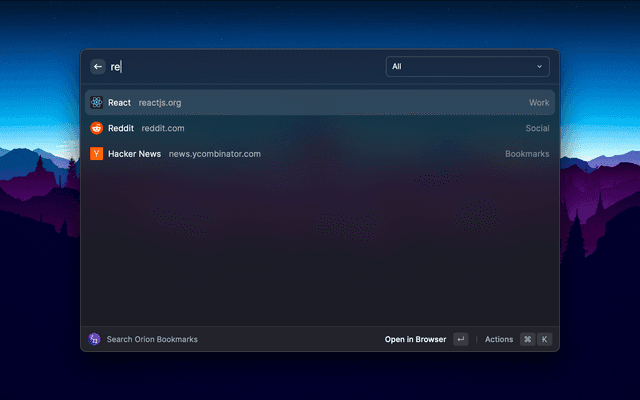Open the Actions panel

click(499, 339)
